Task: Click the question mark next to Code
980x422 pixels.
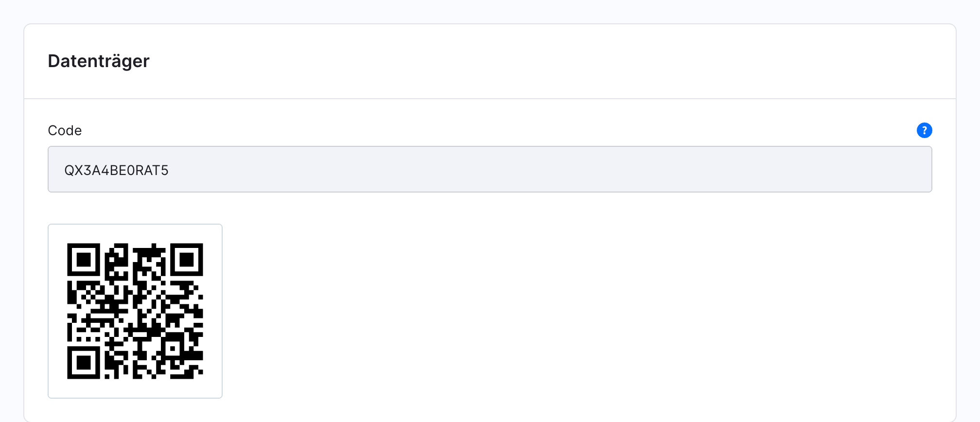Action: tap(924, 130)
